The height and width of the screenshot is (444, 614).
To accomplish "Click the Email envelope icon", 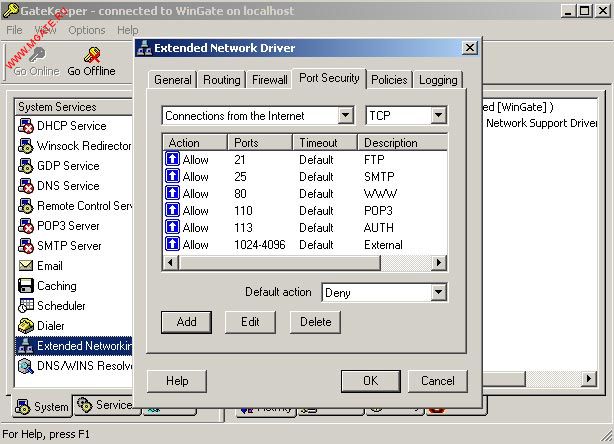I will [26, 266].
